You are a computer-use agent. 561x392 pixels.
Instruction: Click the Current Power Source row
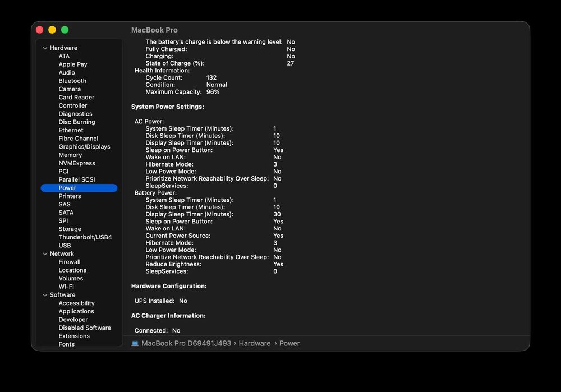pyautogui.click(x=214, y=236)
